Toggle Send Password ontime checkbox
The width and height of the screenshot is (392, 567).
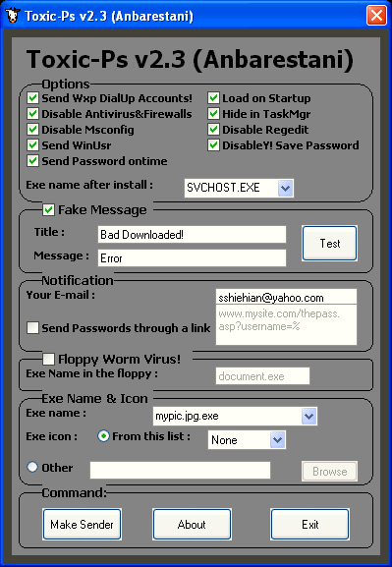tap(32, 161)
